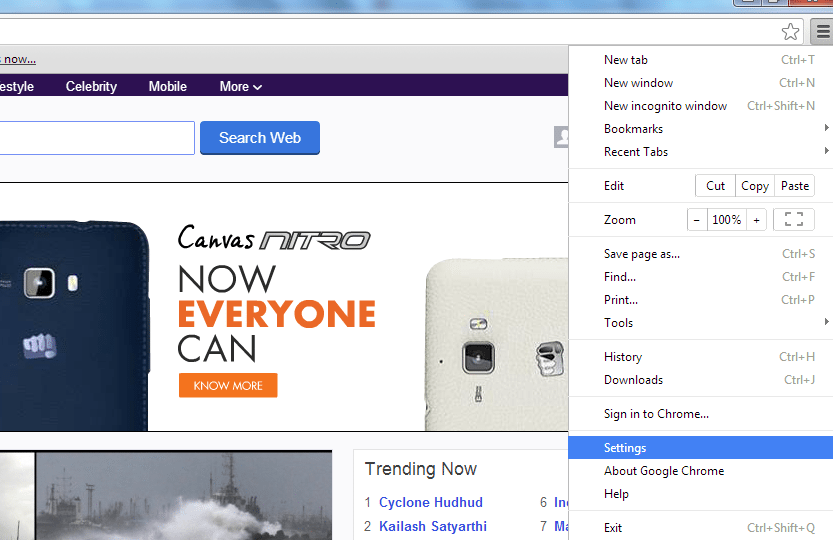Open Downloads from the Chrome menu

coord(701,379)
